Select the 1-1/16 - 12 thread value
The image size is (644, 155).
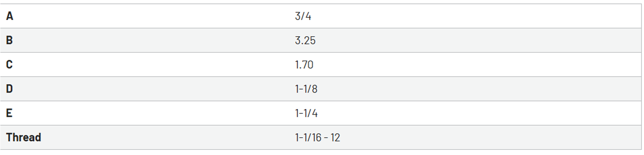[318, 137]
